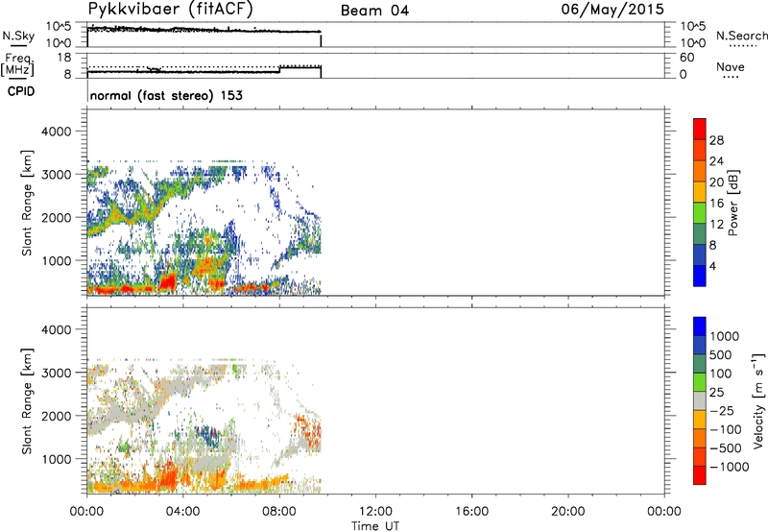Click the blue bottom segment of Power colorbar
Screen dimensions: 768x532
pos(700,276)
